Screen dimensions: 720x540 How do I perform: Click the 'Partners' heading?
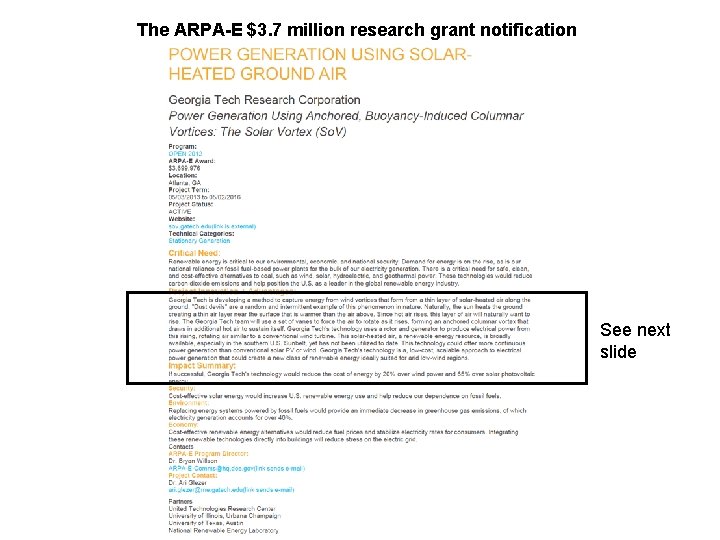[x=180, y=502]
